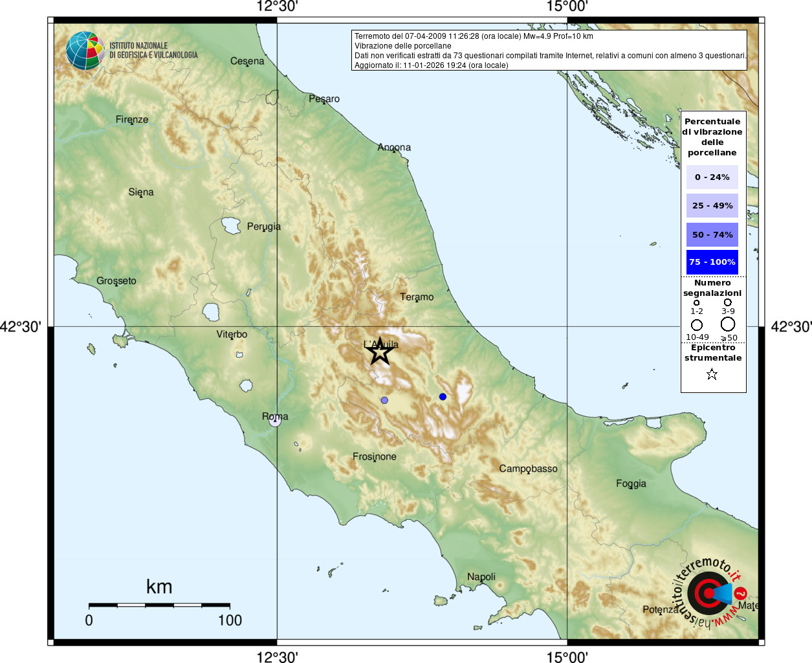Click the left 42°30' latitude label
Screen dimensions: 812x663
coord(20,327)
